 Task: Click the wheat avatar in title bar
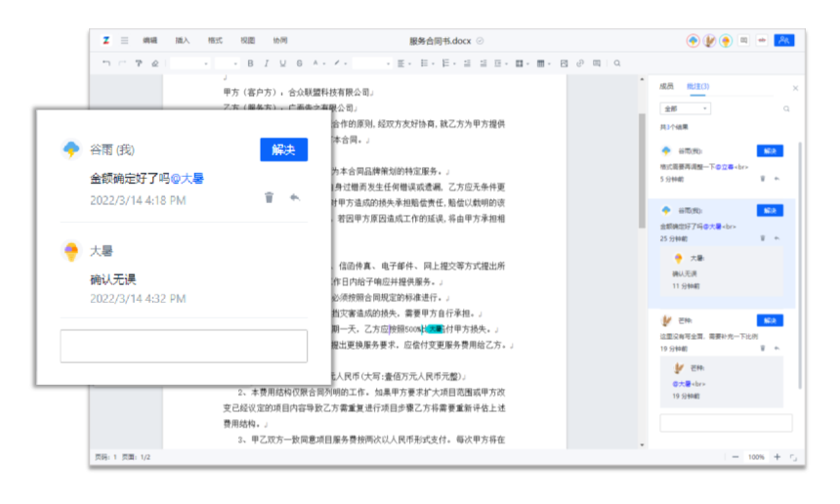point(709,41)
